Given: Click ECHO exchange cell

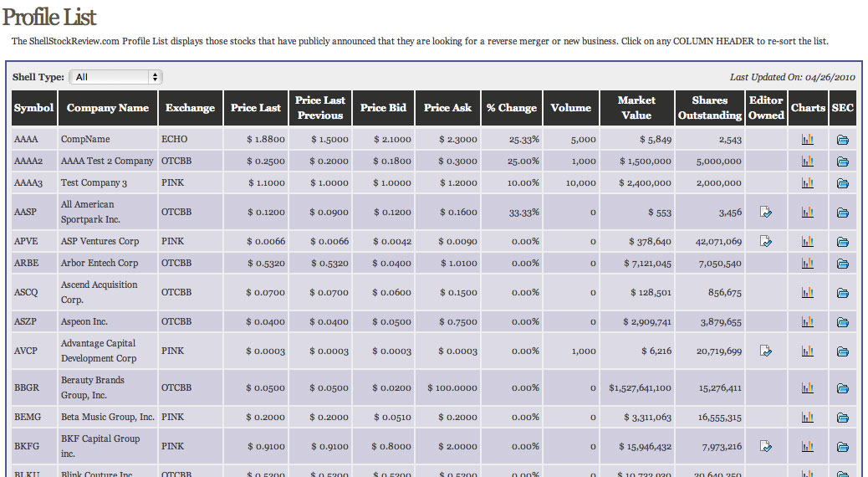Looking at the screenshot, I should pyautogui.click(x=175, y=140).
